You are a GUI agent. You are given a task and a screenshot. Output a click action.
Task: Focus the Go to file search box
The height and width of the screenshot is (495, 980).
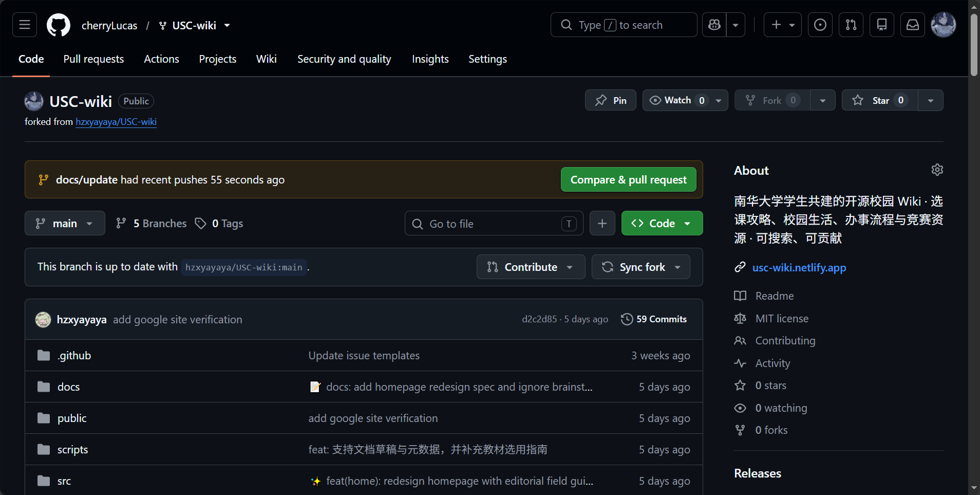(x=494, y=223)
